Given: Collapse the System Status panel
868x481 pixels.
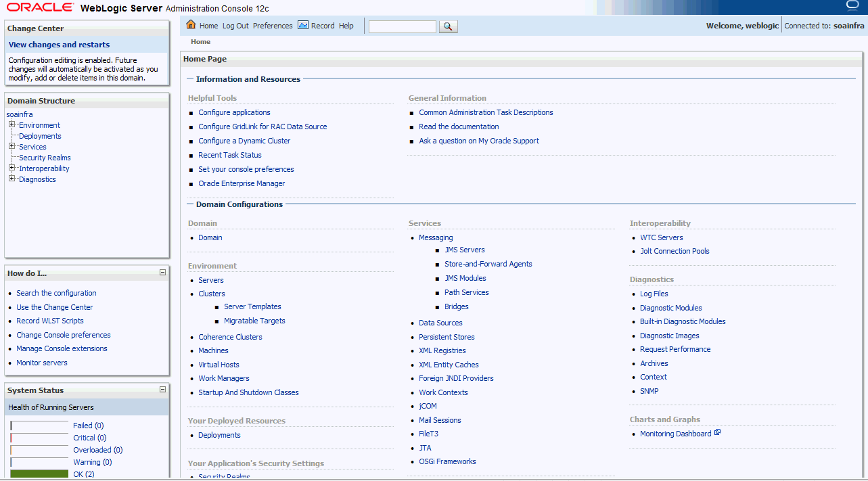Looking at the screenshot, I should pos(162,389).
